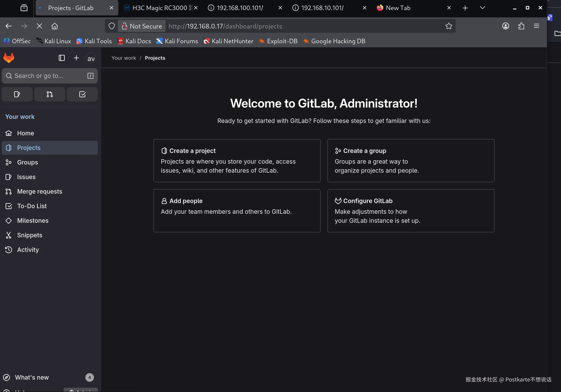
Task: Bookmark page with star icon
Action: (x=449, y=26)
